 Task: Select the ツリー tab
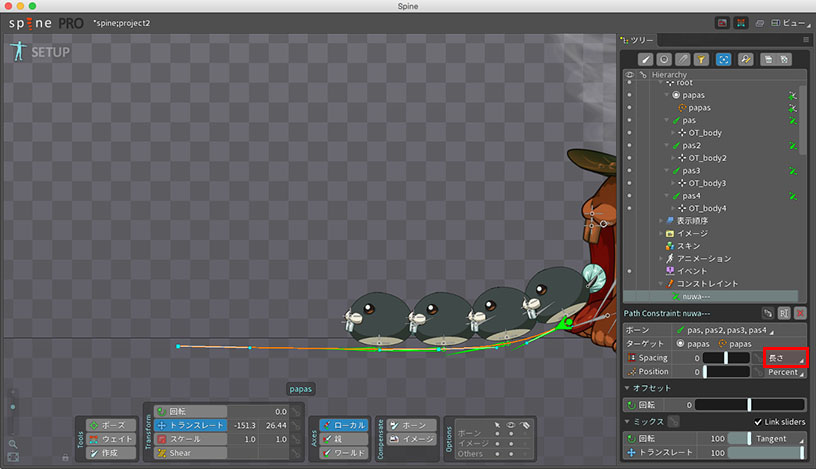click(x=638, y=40)
